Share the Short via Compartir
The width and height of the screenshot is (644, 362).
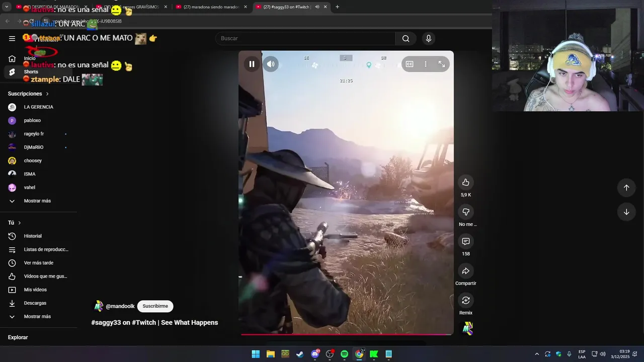(466, 271)
